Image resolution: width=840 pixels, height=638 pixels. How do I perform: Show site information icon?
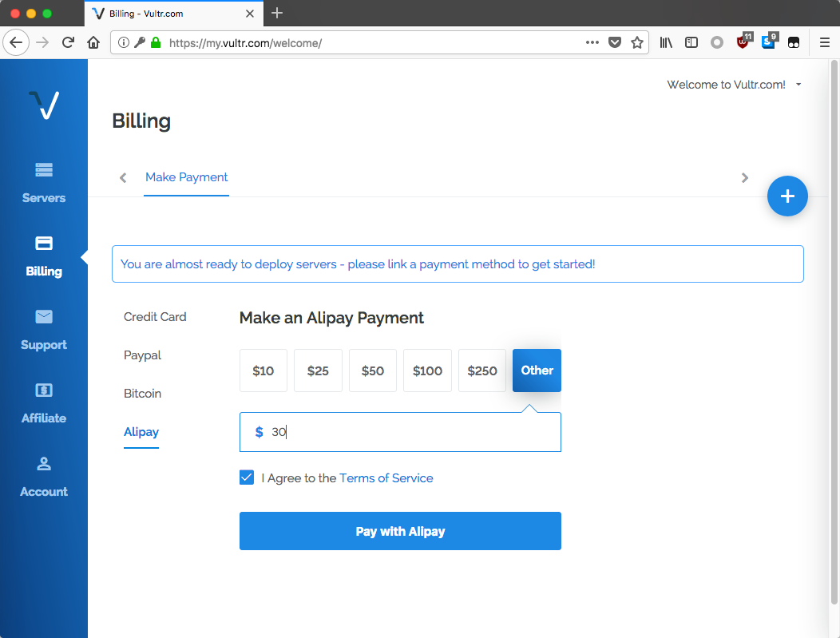123,42
